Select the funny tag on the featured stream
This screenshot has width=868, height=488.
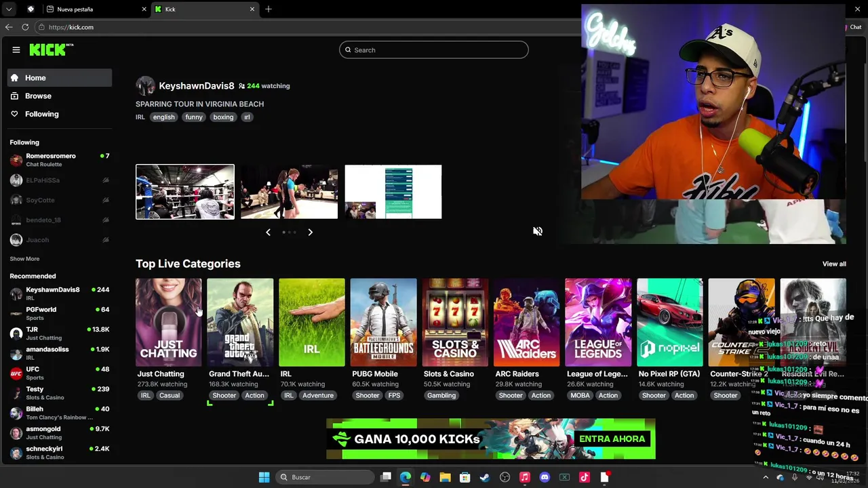194,117
